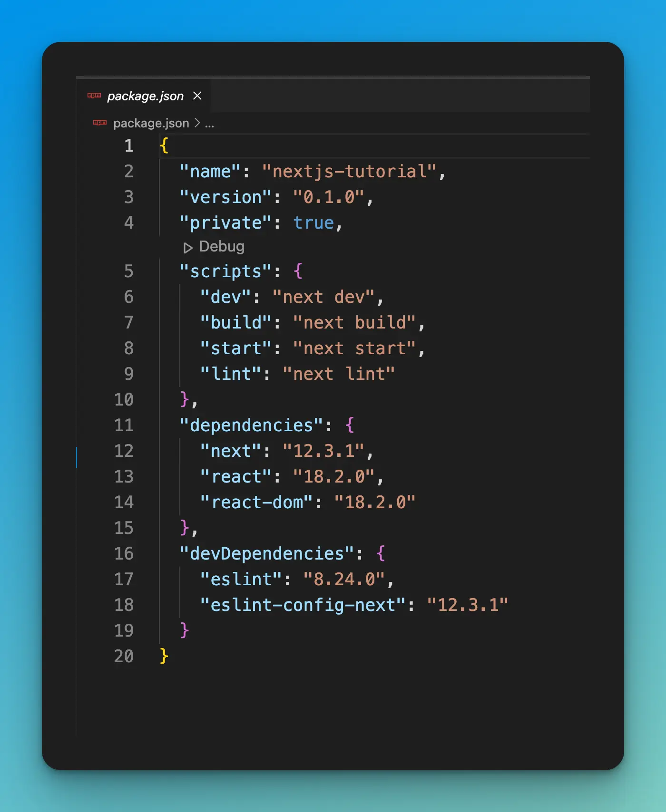Click the "12.3.1" value on line 18

click(x=468, y=605)
